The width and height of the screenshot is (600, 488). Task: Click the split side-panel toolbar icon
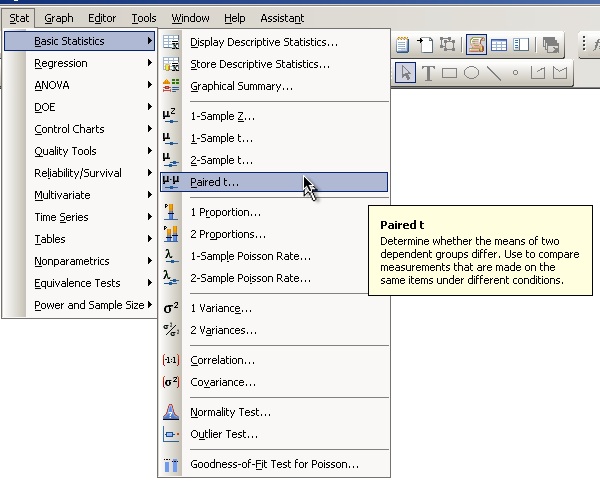[x=521, y=44]
